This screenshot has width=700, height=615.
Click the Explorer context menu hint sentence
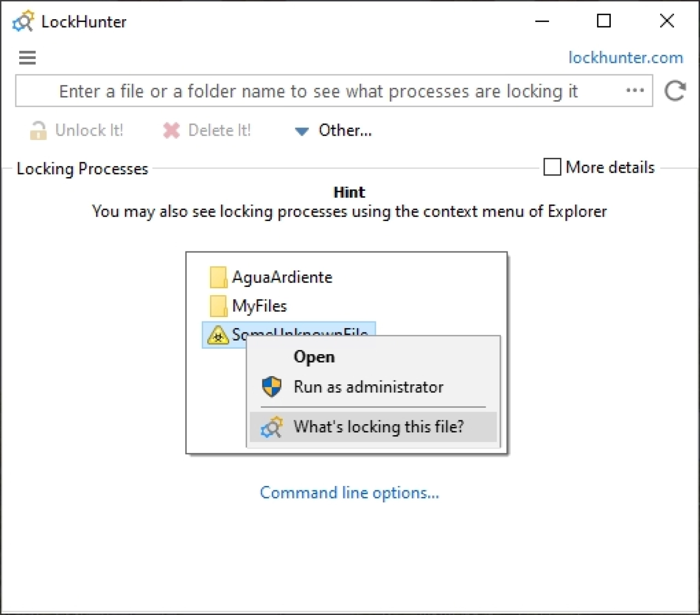pos(349,212)
